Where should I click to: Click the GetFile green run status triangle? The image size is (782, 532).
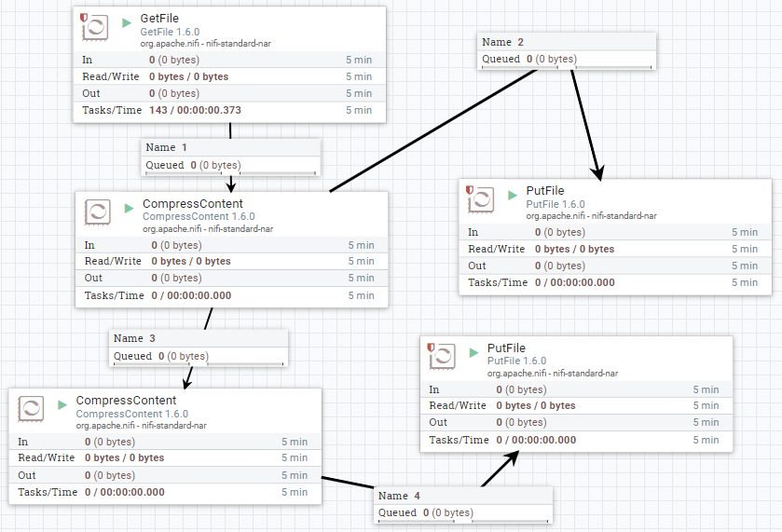pyautogui.click(x=126, y=20)
